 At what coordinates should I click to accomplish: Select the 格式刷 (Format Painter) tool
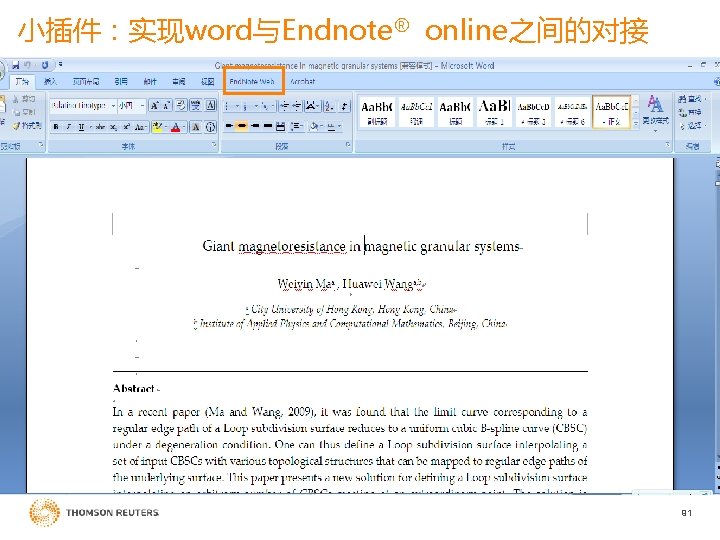pyautogui.click(x=27, y=125)
